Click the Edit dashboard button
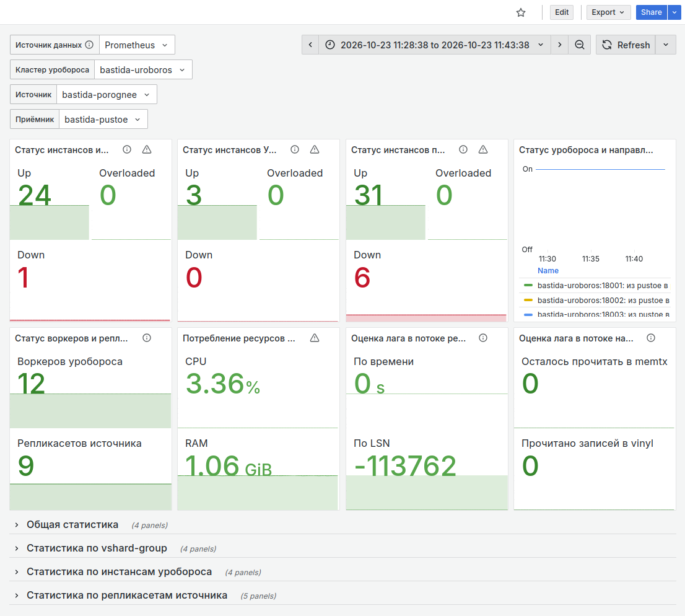 [561, 12]
